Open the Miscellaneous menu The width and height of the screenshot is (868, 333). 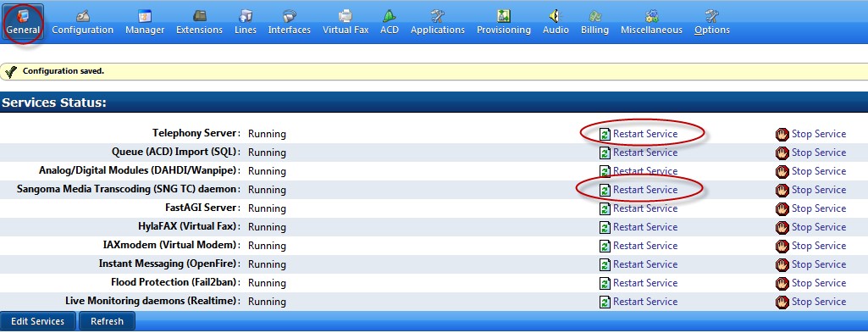coord(651,23)
